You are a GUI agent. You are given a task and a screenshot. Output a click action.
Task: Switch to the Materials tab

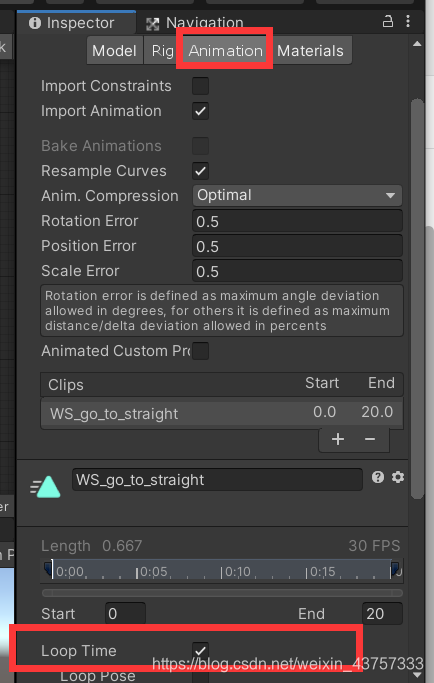[x=310, y=51]
